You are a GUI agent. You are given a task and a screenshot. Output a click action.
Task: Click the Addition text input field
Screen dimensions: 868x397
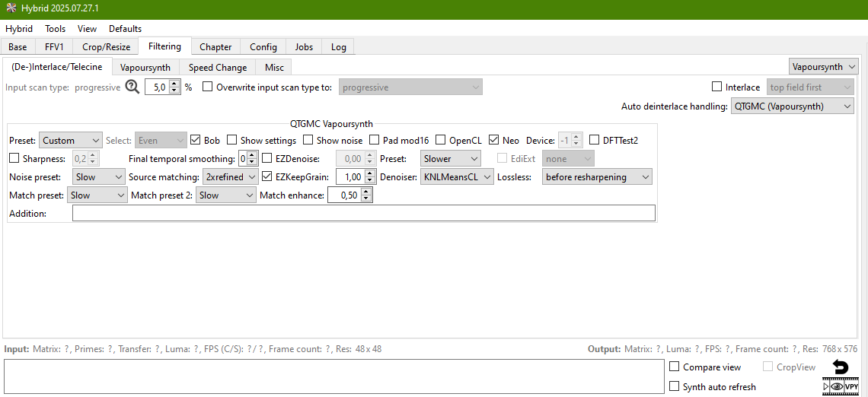(x=363, y=214)
